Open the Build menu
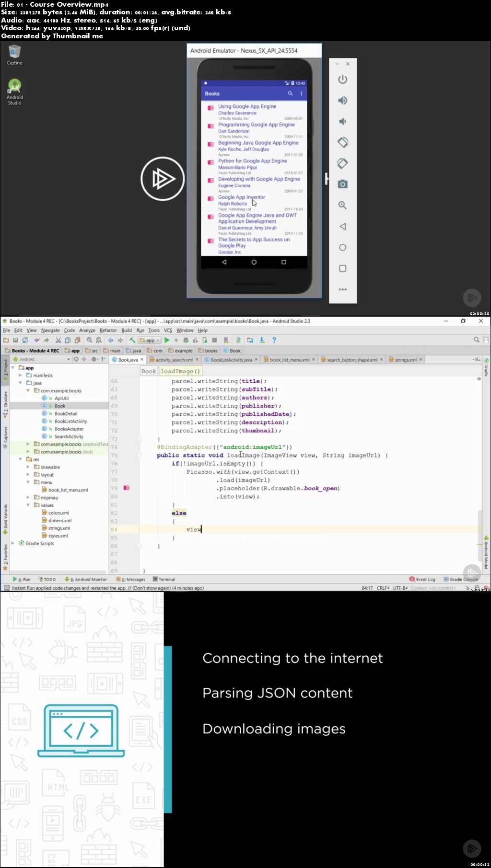 pos(127,330)
